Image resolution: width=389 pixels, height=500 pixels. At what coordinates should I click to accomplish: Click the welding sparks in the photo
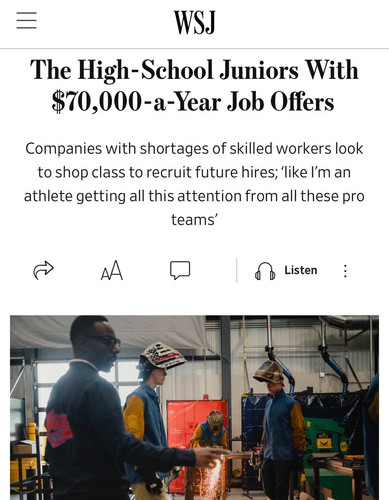tap(213, 477)
